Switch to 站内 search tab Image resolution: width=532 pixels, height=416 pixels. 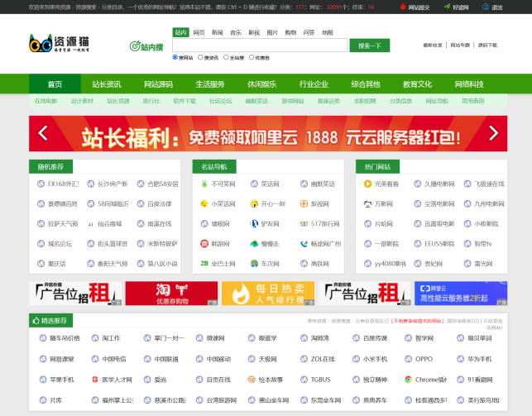coord(181,32)
